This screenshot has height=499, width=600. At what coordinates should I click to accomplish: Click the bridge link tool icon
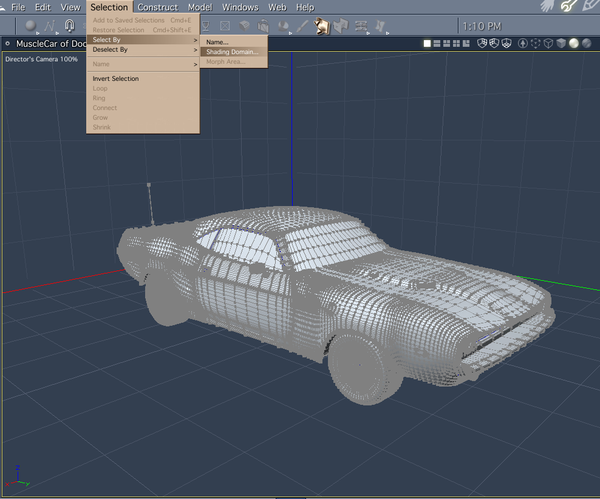361,26
